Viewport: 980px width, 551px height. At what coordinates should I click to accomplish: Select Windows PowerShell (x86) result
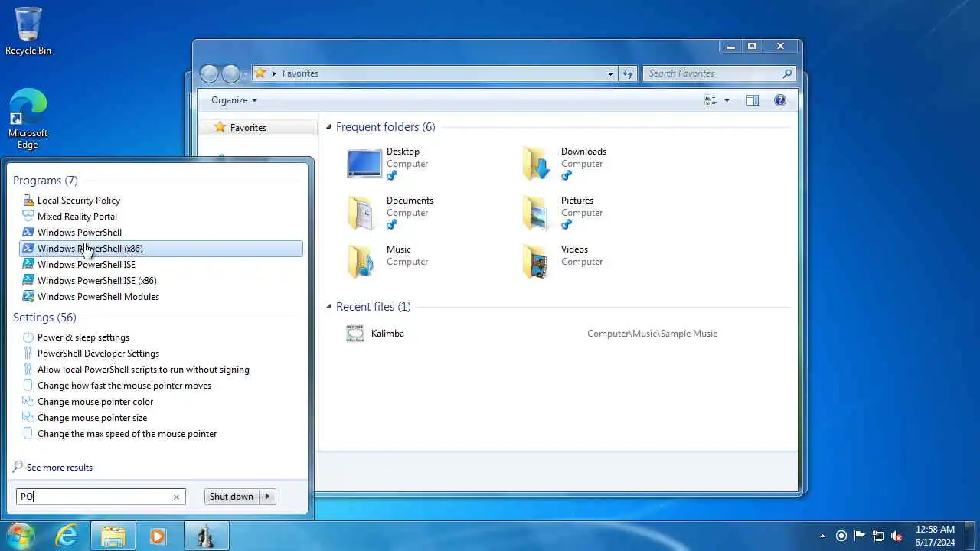point(161,249)
